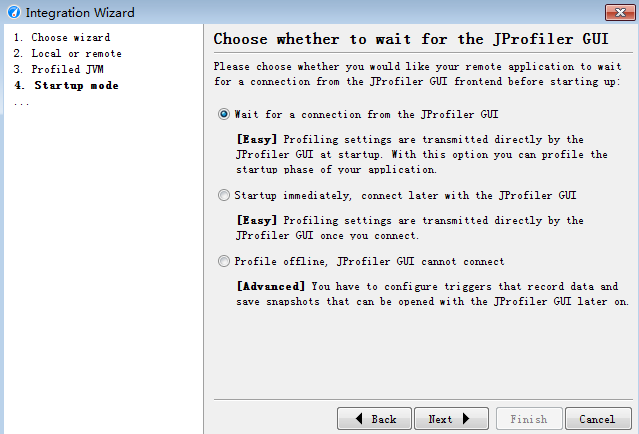Viewport: 639px width, 434px height.
Task: Cancel the integration wizard
Action: click(598, 419)
